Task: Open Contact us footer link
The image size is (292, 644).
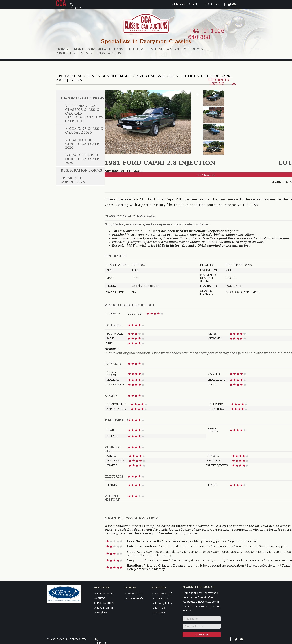Action: coord(160,598)
